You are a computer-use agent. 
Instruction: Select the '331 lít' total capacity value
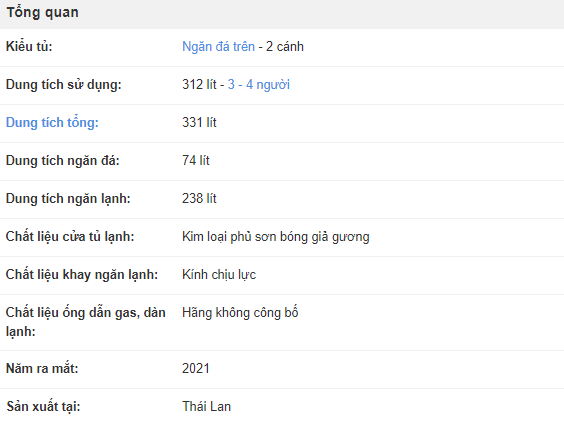click(x=199, y=123)
